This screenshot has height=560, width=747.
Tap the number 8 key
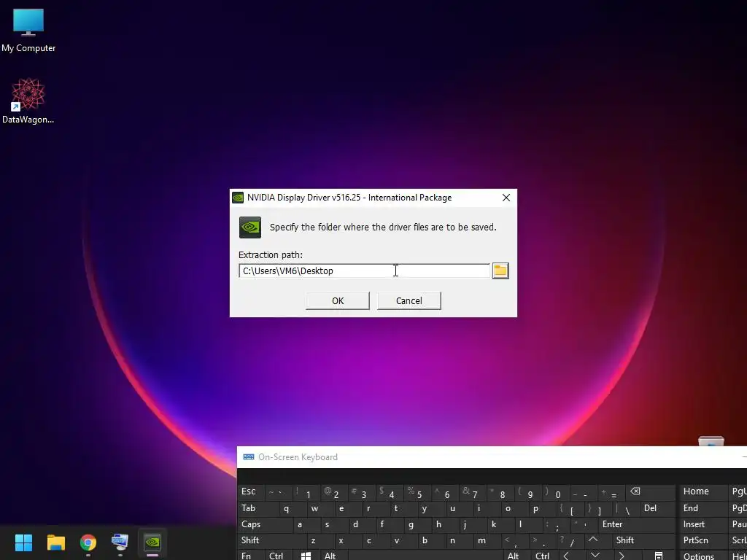499,492
